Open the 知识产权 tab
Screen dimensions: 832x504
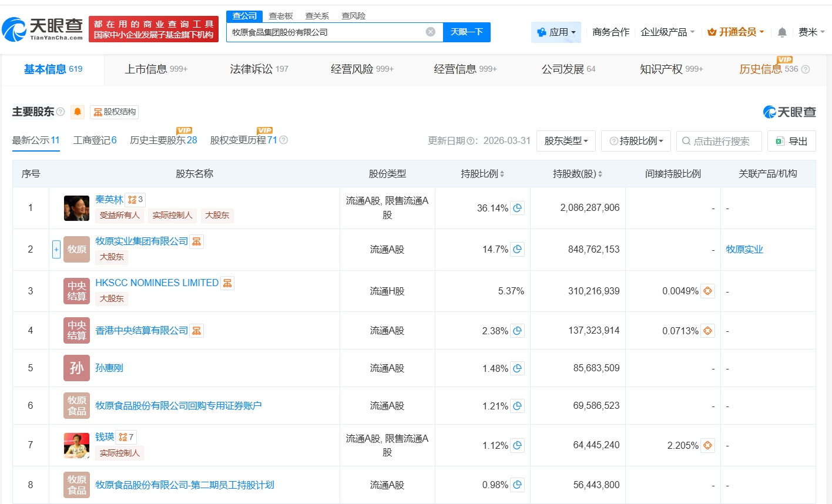[x=671, y=69]
